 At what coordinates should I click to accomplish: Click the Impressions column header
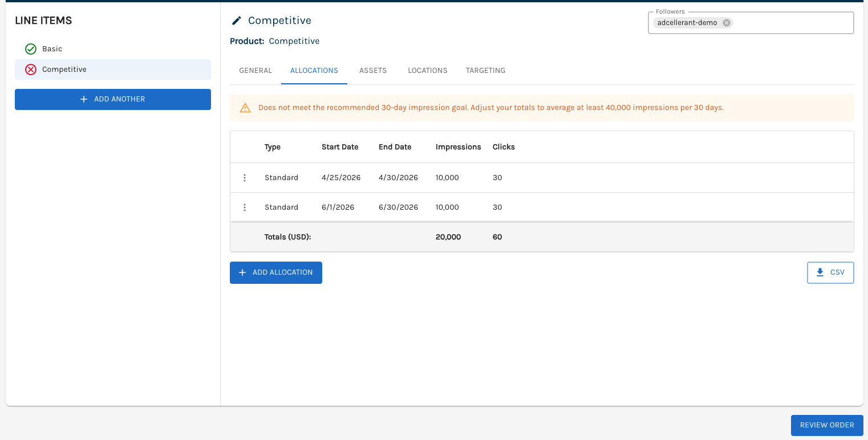point(459,147)
